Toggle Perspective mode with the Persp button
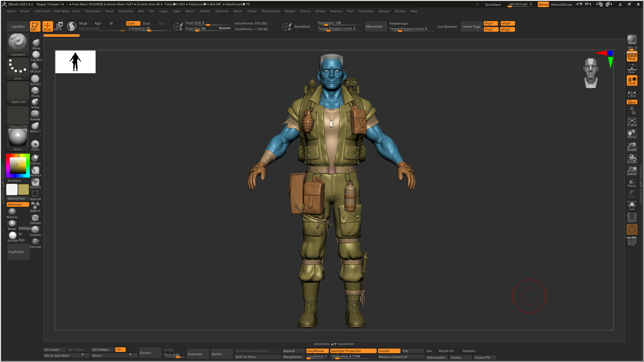Viewport: 644px width, 362px height. point(632,56)
